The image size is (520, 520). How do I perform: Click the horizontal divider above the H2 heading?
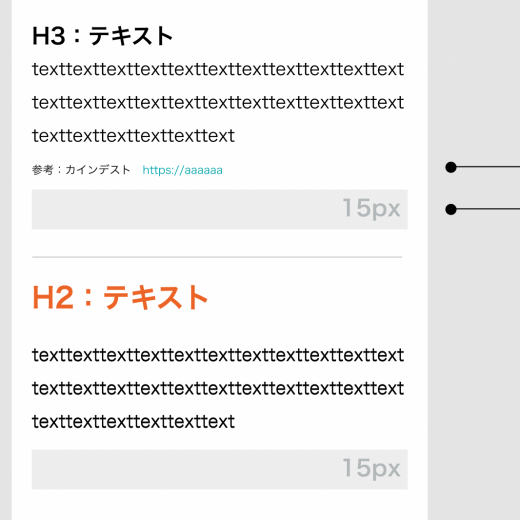tap(217, 257)
